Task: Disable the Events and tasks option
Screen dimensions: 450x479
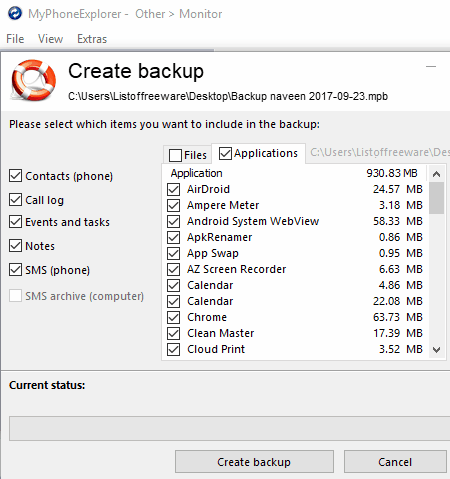Action: tap(15, 222)
